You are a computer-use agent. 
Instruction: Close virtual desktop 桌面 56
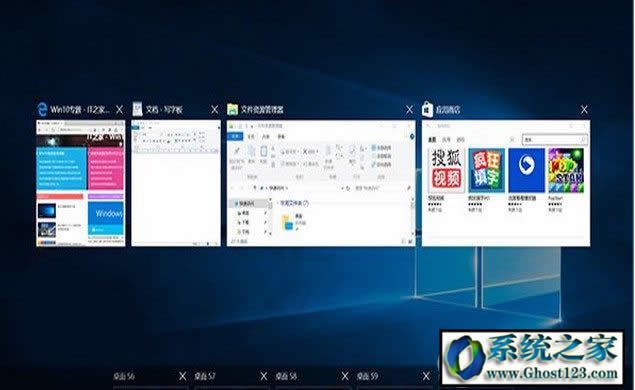pos(183,376)
